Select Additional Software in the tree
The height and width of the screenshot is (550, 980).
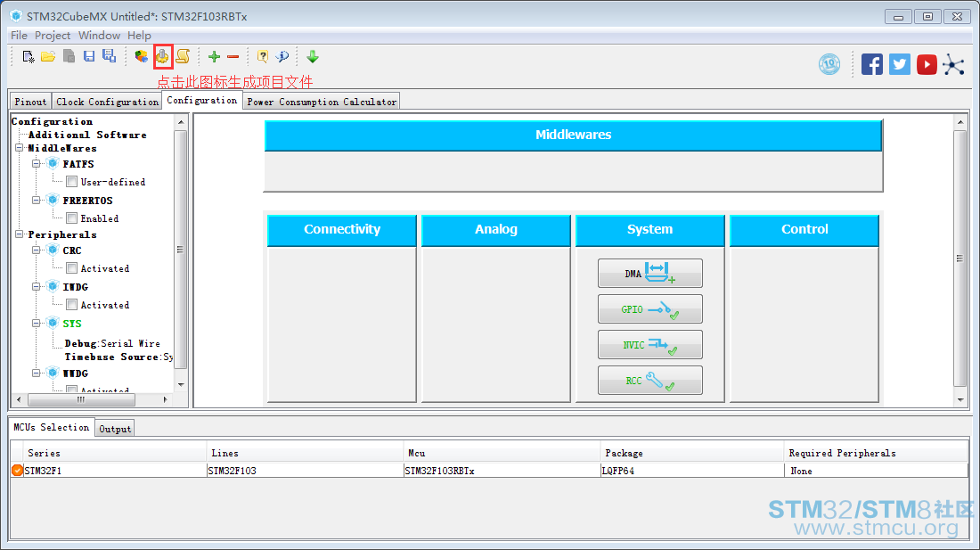tap(87, 135)
